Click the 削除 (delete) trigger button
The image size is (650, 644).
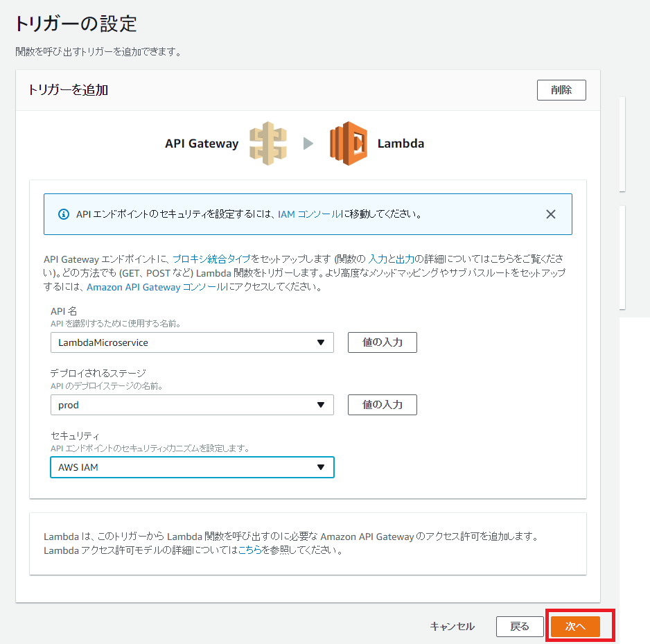(561, 90)
